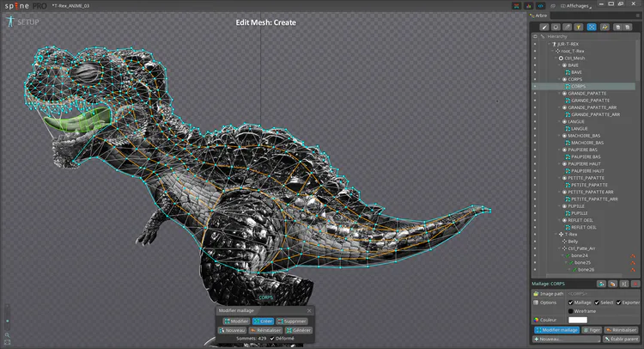Click the duplicate icon in Maillage: CORPS header
The width and height of the screenshot is (644, 349).
[601, 284]
